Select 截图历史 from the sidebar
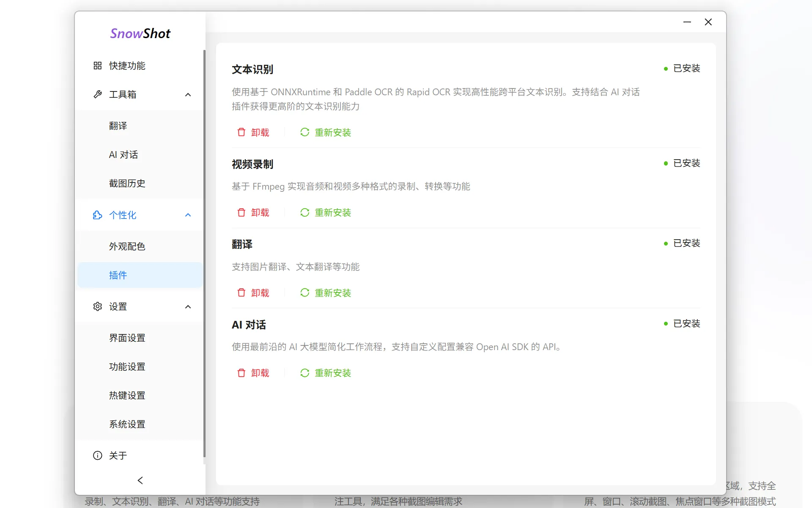This screenshot has height=508, width=812. [x=127, y=183]
